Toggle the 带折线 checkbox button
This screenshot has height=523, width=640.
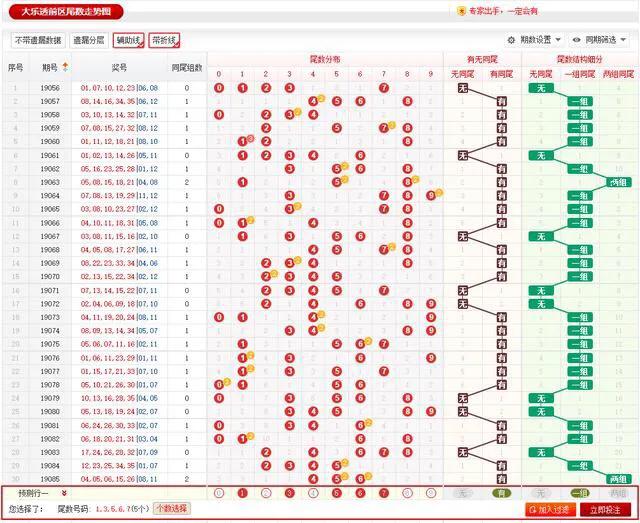(164, 40)
